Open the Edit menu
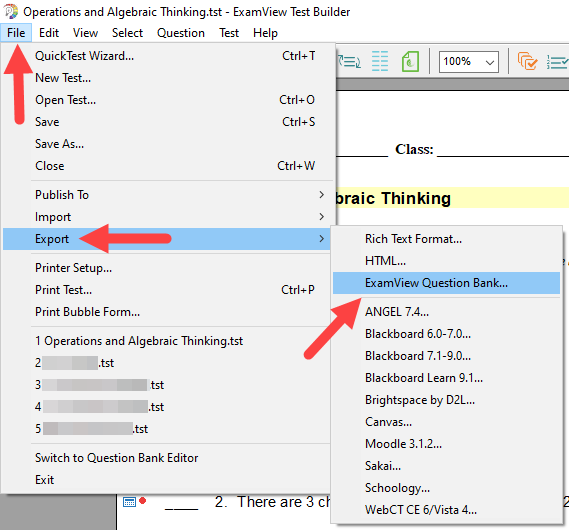The image size is (569, 530). point(49,33)
